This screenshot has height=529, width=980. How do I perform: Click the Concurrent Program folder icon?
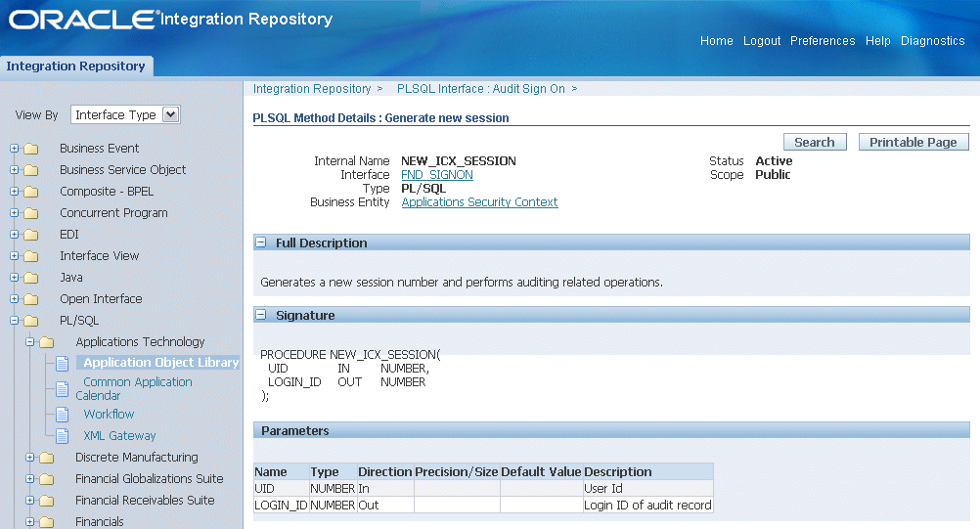click(30, 213)
